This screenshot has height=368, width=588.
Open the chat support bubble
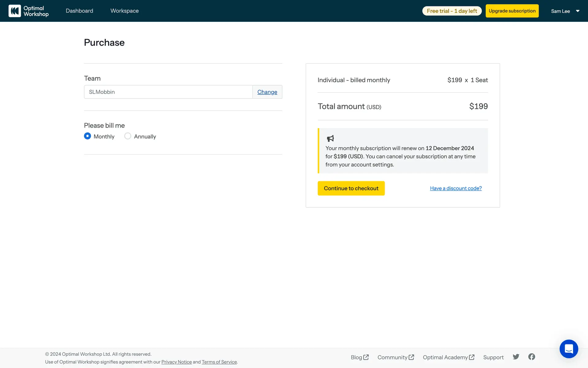click(569, 349)
